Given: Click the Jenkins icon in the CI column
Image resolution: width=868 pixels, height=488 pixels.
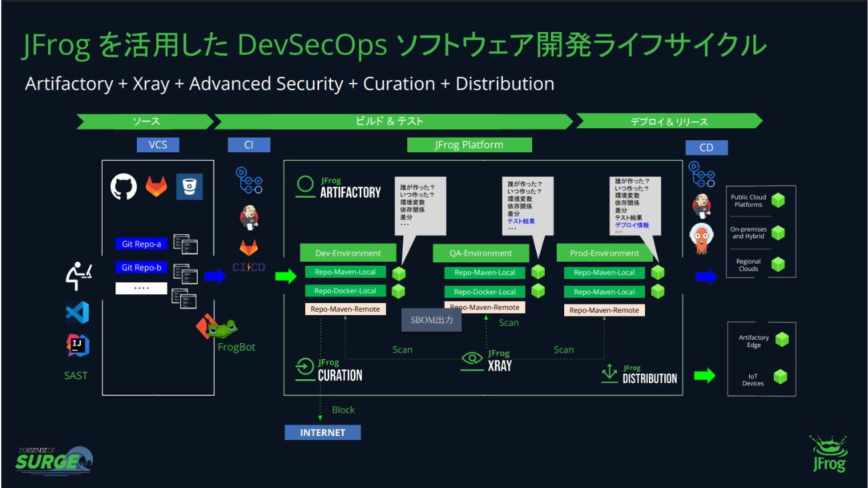Looking at the screenshot, I should tap(248, 217).
